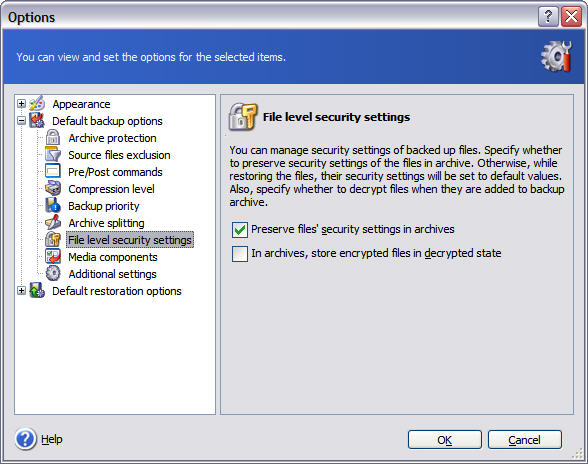Uncheck Preserve files' security settings in archives

click(x=240, y=230)
